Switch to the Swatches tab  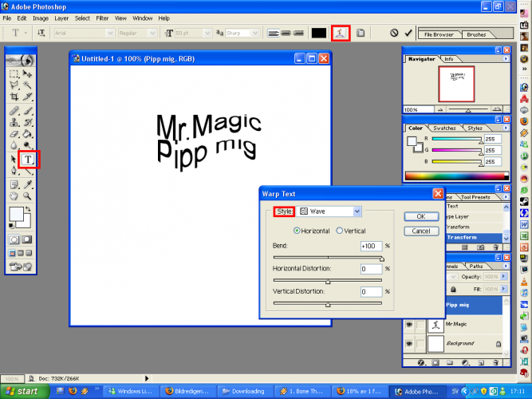[445, 128]
